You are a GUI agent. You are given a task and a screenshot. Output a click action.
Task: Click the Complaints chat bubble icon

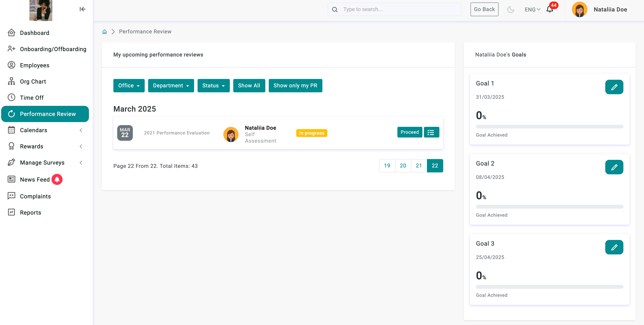click(11, 196)
